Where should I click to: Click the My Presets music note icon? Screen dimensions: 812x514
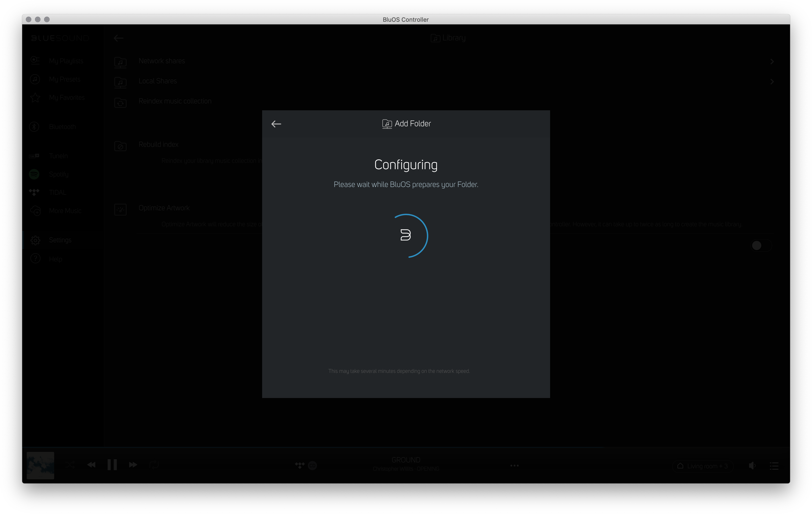(35, 79)
